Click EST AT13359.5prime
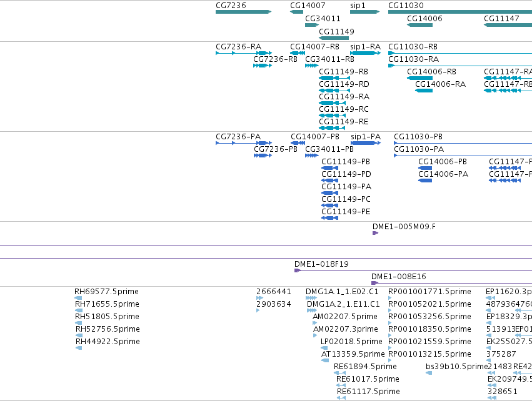The width and height of the screenshot is (532, 401). tap(325, 360)
